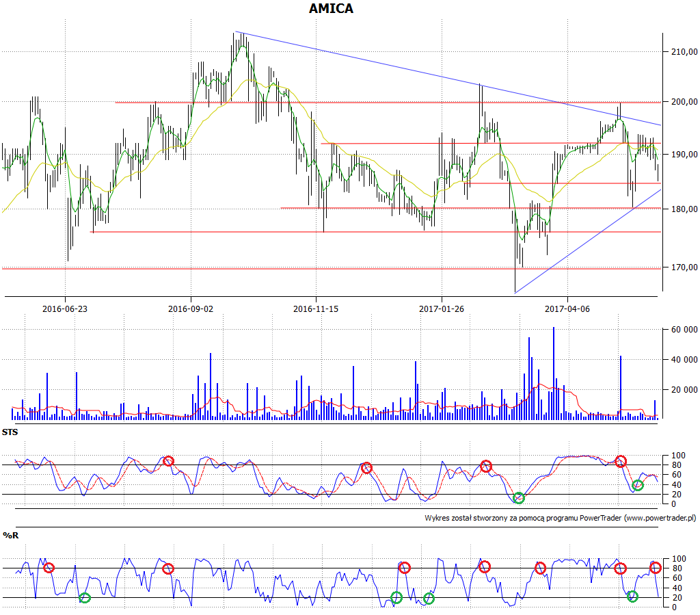This screenshot has width=700, height=615.
Task: Click the green oversold circle in STS panel near 2017-03
Action: point(518,498)
